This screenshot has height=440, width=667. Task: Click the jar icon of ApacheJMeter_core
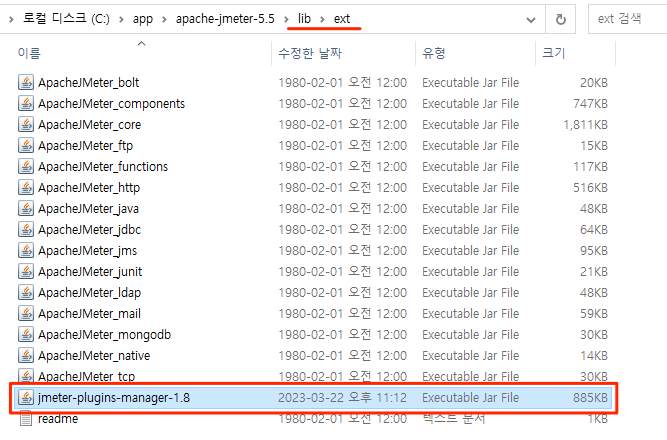click(x=26, y=124)
